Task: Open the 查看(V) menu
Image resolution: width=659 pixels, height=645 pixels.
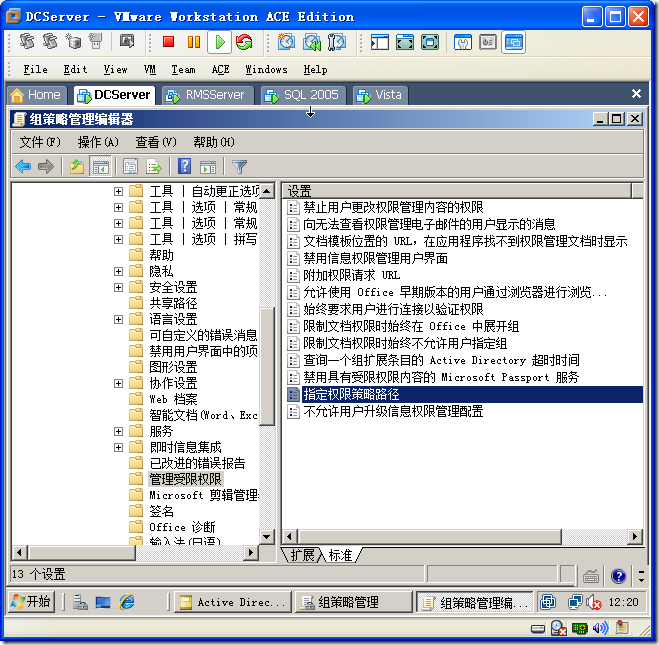Action: [156, 142]
